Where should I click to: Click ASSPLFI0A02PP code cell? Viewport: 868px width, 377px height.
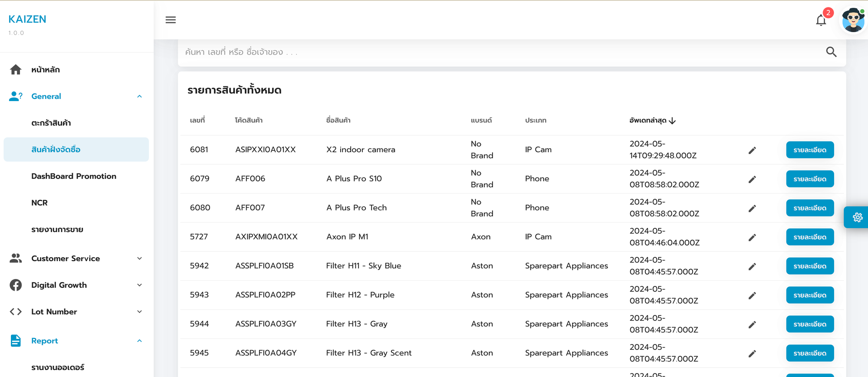coord(265,295)
